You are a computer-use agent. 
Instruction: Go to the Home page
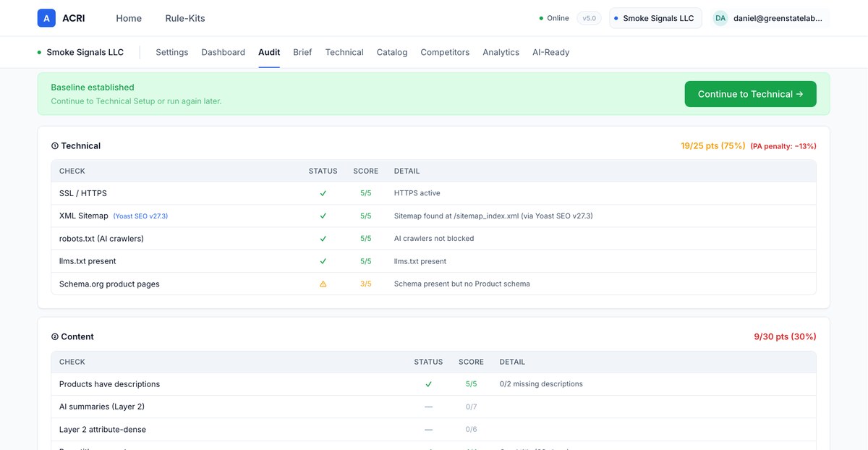(x=129, y=18)
